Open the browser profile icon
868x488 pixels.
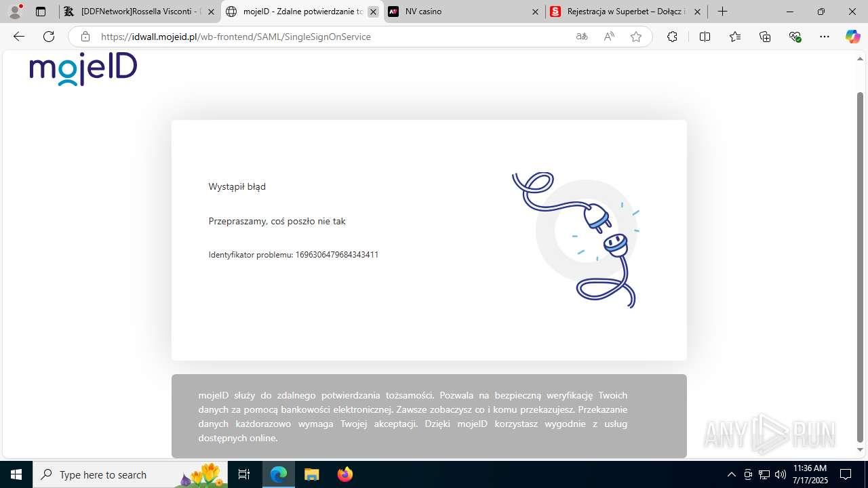[x=15, y=12]
